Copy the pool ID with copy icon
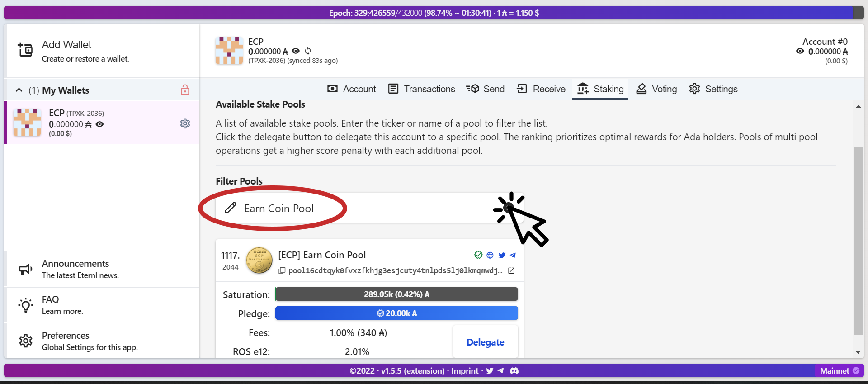 pyautogui.click(x=282, y=271)
